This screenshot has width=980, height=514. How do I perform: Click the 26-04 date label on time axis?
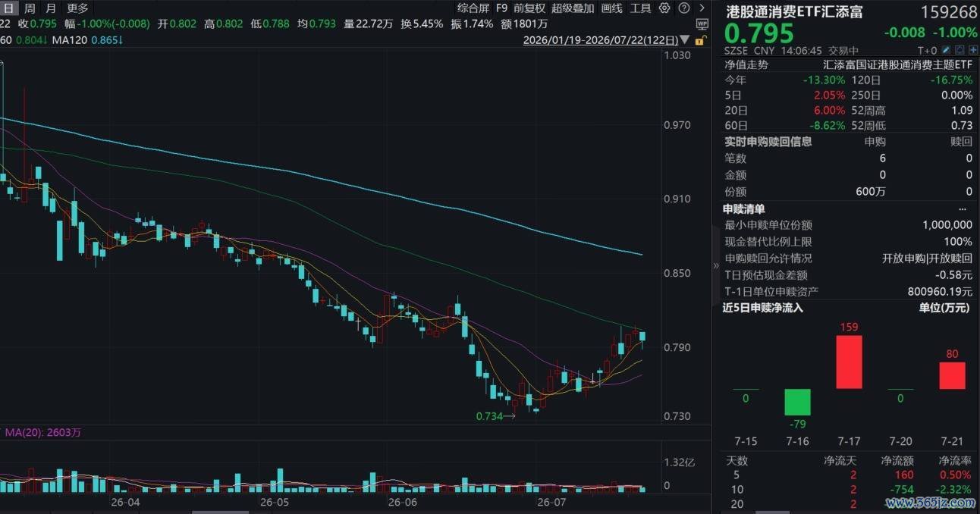pyautogui.click(x=125, y=502)
